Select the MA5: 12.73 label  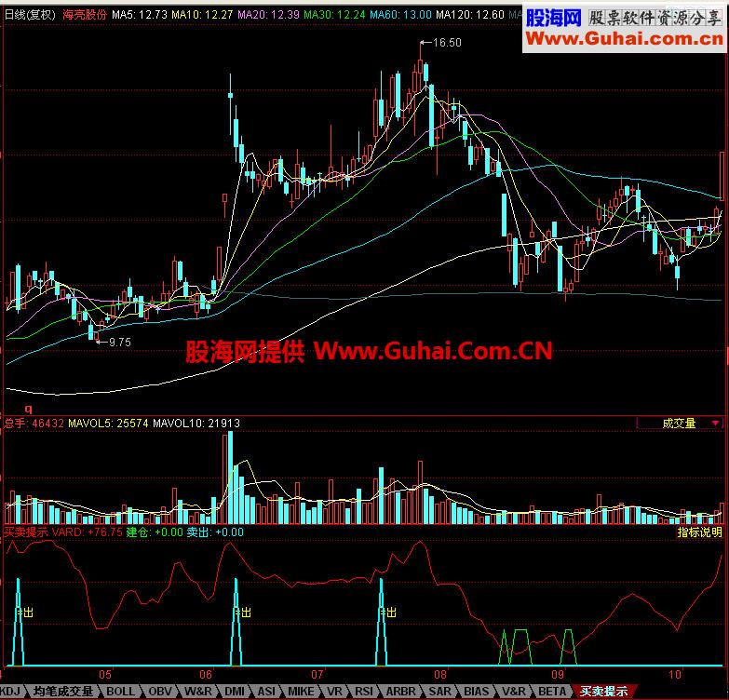pos(140,15)
